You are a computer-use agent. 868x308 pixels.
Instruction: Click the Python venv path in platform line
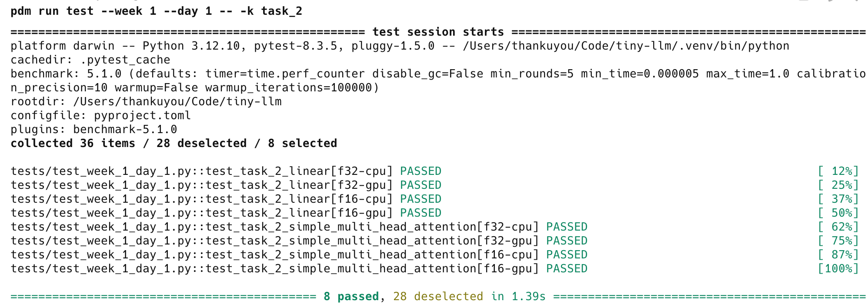626,46
